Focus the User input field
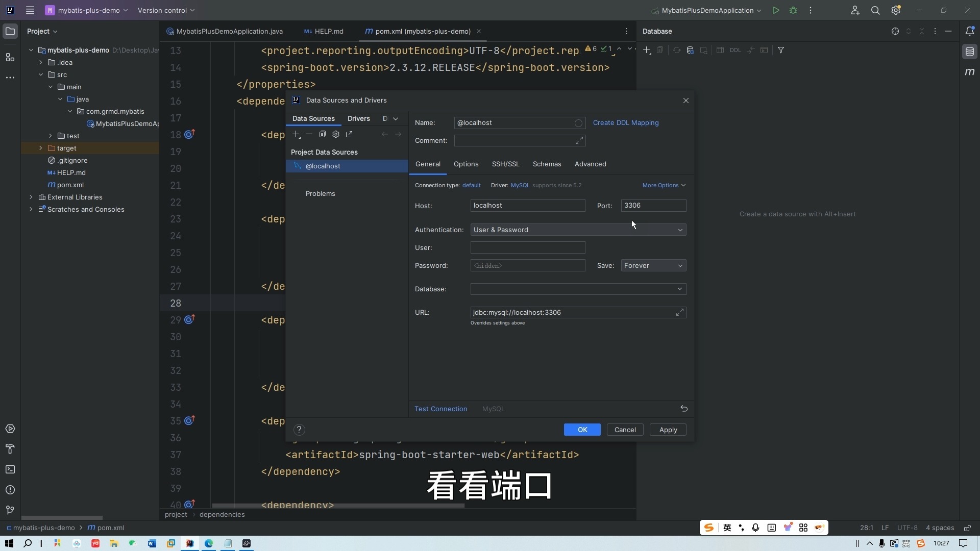The width and height of the screenshot is (980, 551). (x=528, y=247)
